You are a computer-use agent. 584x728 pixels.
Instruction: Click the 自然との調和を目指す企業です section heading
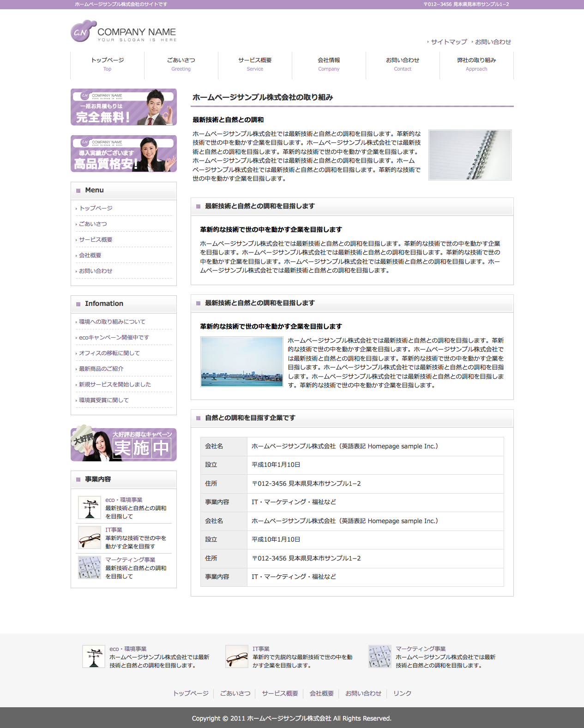coord(250,418)
